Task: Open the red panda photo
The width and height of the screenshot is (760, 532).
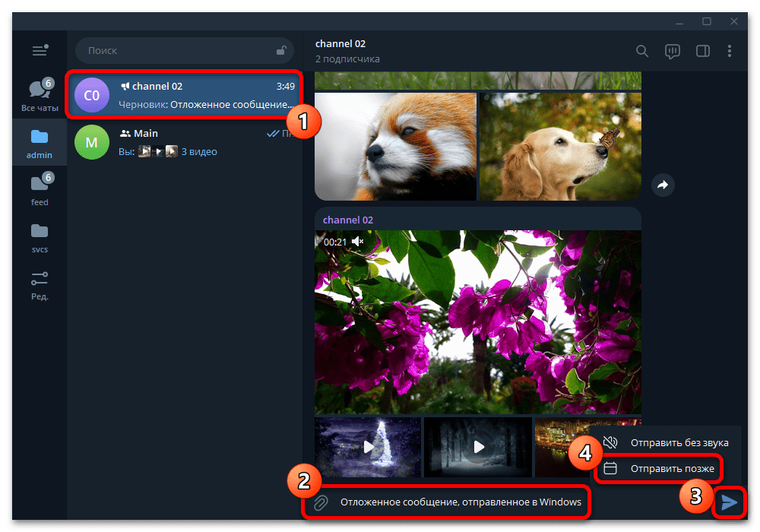Action: [395, 147]
